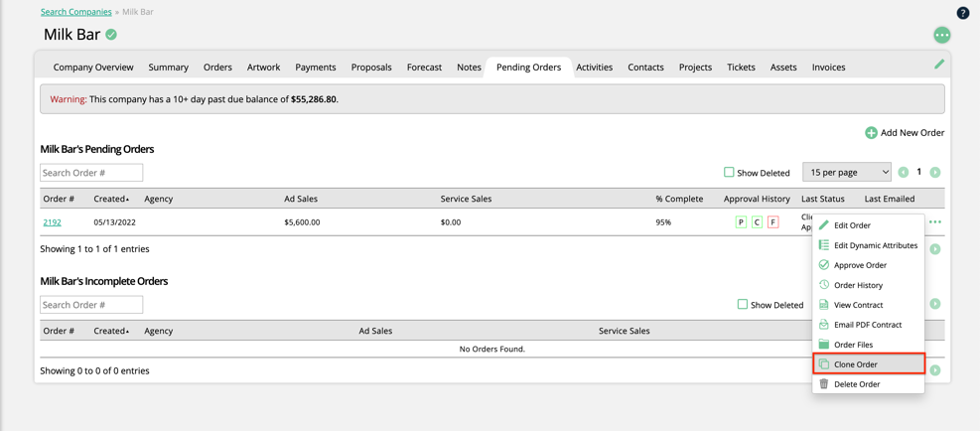Screen dimensions: 980x431
Task: Switch to the Assets tab
Action: [783, 67]
